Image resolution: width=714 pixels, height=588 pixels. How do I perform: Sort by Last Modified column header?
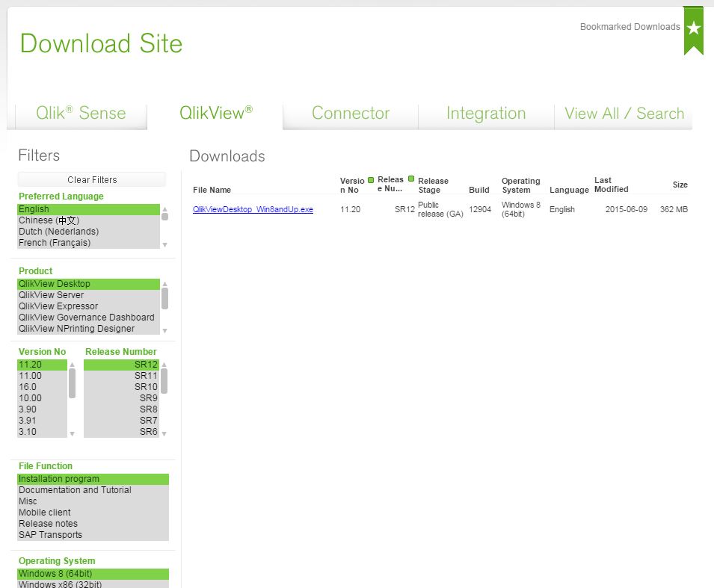[611, 185]
